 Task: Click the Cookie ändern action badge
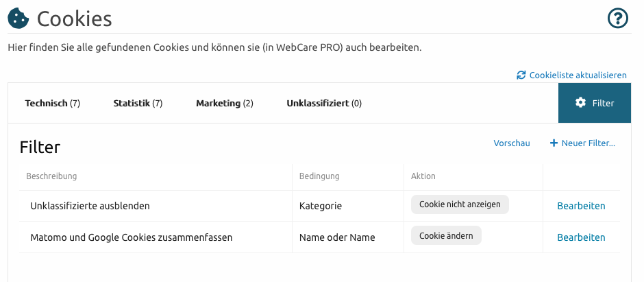point(446,235)
